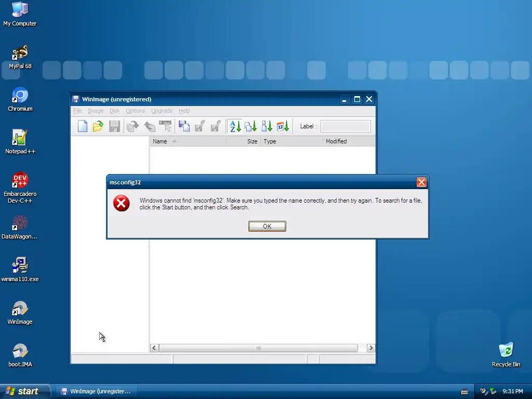The height and width of the screenshot is (399, 532).
Task: Select the Chromium desktop shortcut
Action: point(20,99)
